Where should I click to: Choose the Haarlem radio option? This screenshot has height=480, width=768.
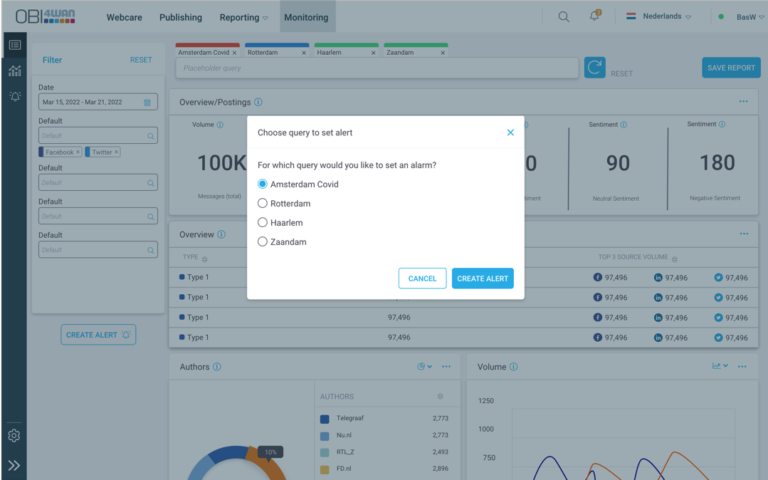tap(263, 222)
